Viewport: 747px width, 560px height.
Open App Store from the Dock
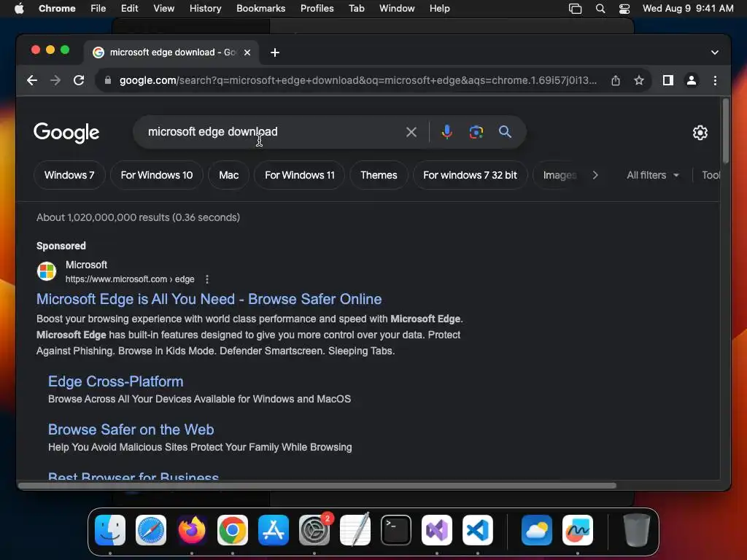click(x=274, y=530)
